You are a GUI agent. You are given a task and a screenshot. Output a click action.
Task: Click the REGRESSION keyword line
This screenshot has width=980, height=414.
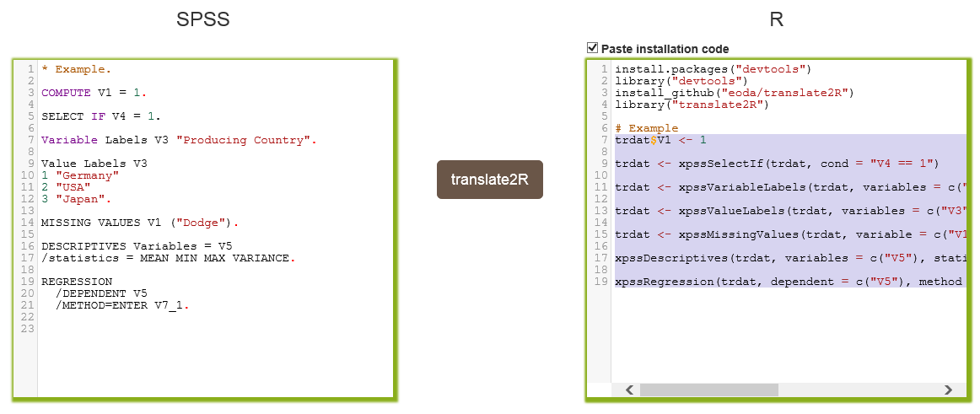(76, 282)
